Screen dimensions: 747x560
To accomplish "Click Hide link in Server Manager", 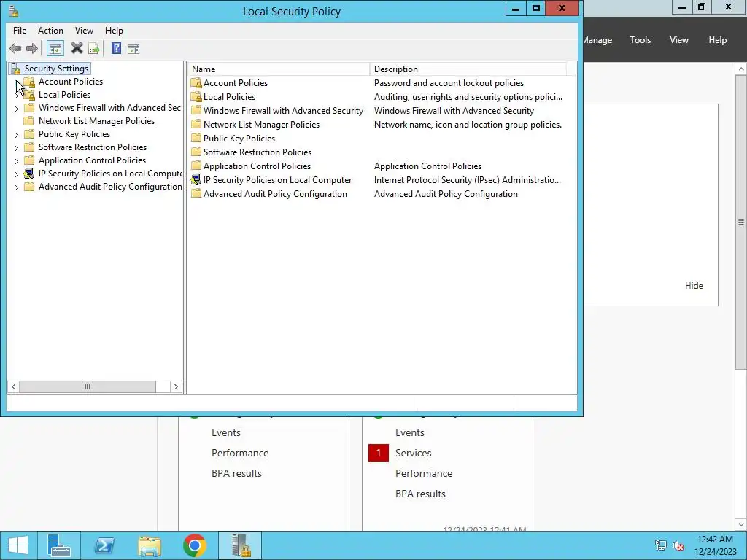I will pyautogui.click(x=694, y=286).
